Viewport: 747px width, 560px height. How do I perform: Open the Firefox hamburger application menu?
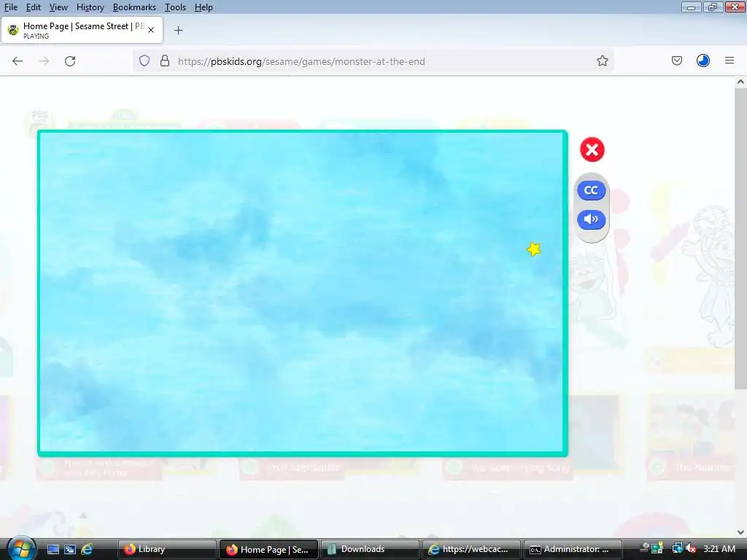tap(729, 61)
